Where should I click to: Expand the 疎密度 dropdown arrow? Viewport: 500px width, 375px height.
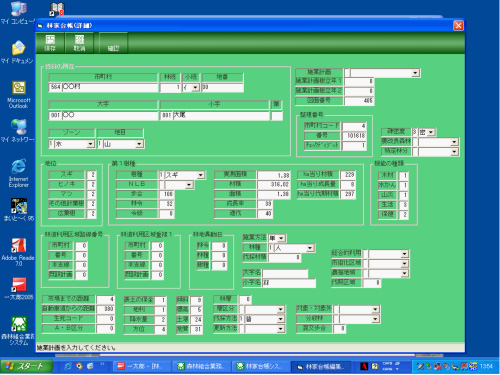(x=431, y=132)
